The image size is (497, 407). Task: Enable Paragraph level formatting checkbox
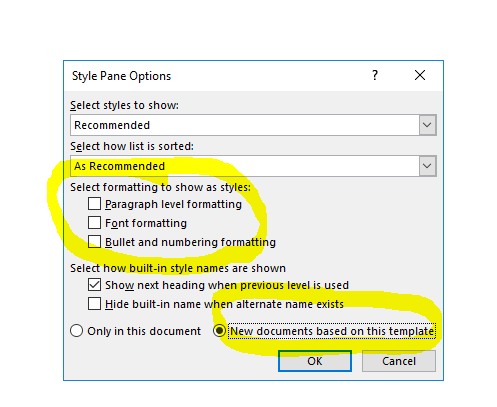coord(94,204)
